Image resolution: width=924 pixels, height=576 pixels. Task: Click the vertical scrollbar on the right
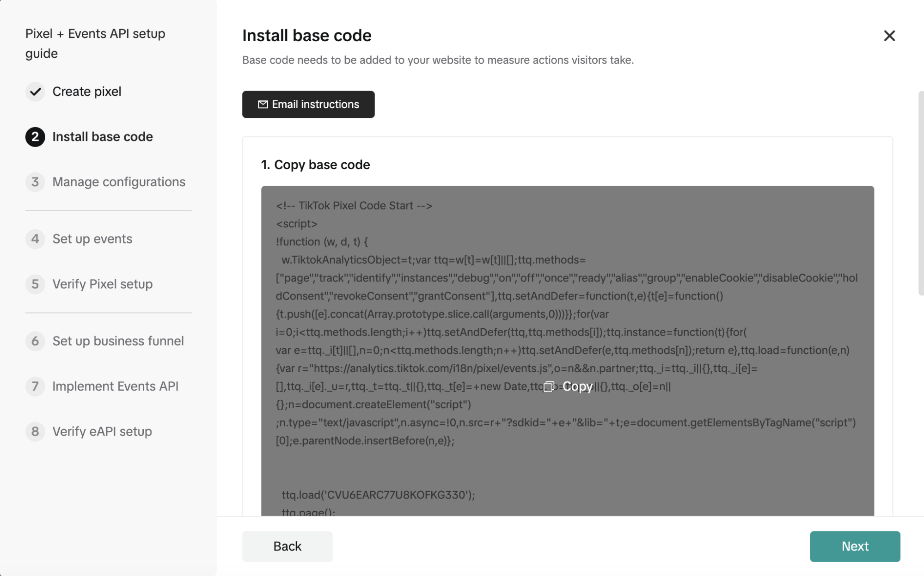coord(921,193)
